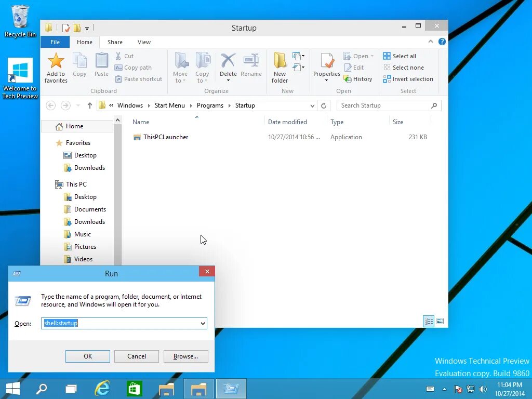Click Start Menu in address breadcrumb

pos(170,105)
